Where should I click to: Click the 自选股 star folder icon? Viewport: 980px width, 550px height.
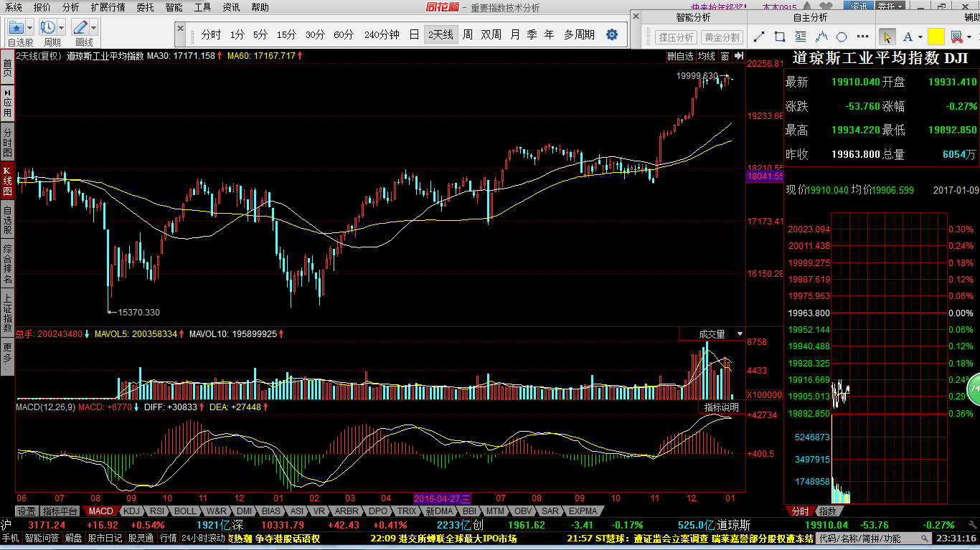16,27
